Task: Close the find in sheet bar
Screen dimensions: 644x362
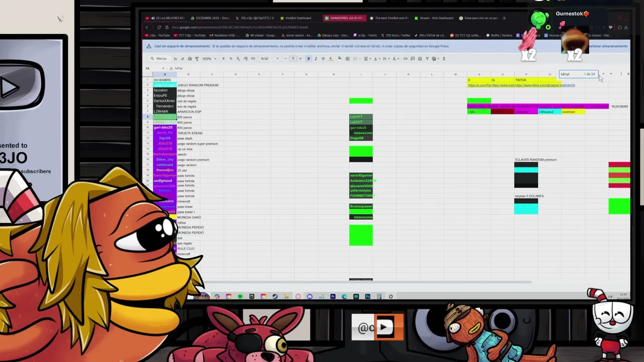Action: pyautogui.click(x=628, y=74)
